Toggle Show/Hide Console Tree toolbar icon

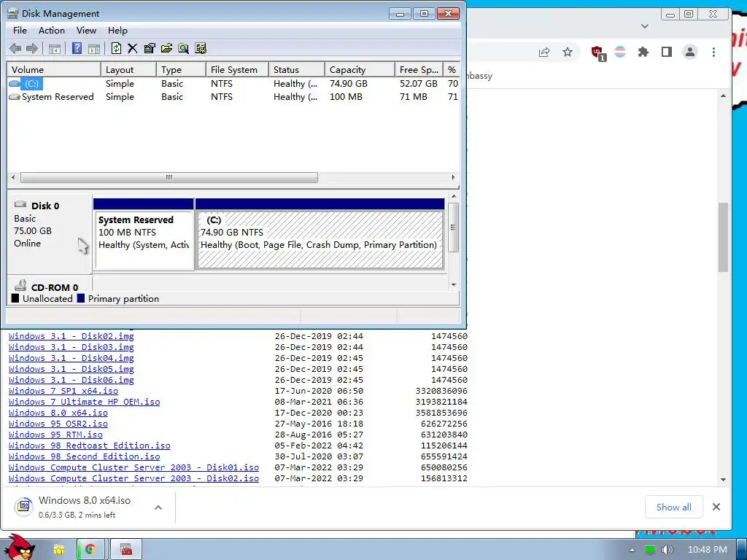pos(54,49)
